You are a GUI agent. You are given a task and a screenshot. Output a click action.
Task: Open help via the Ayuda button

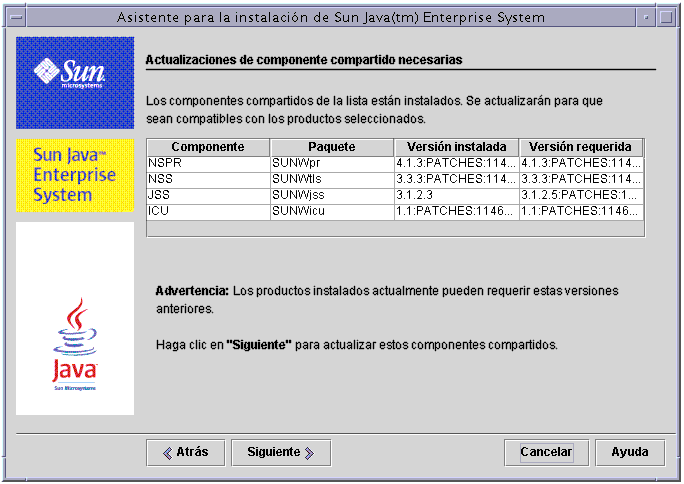[x=630, y=453]
